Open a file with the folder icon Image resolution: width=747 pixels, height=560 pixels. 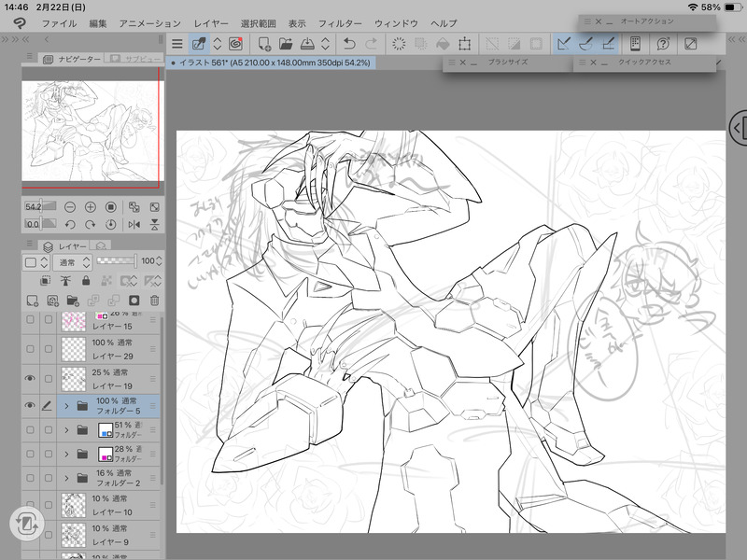286,43
